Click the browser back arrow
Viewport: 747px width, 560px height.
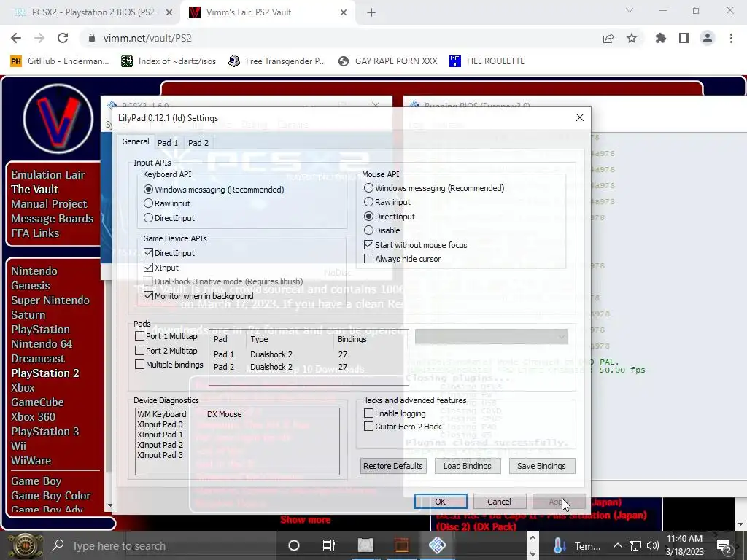(16, 38)
